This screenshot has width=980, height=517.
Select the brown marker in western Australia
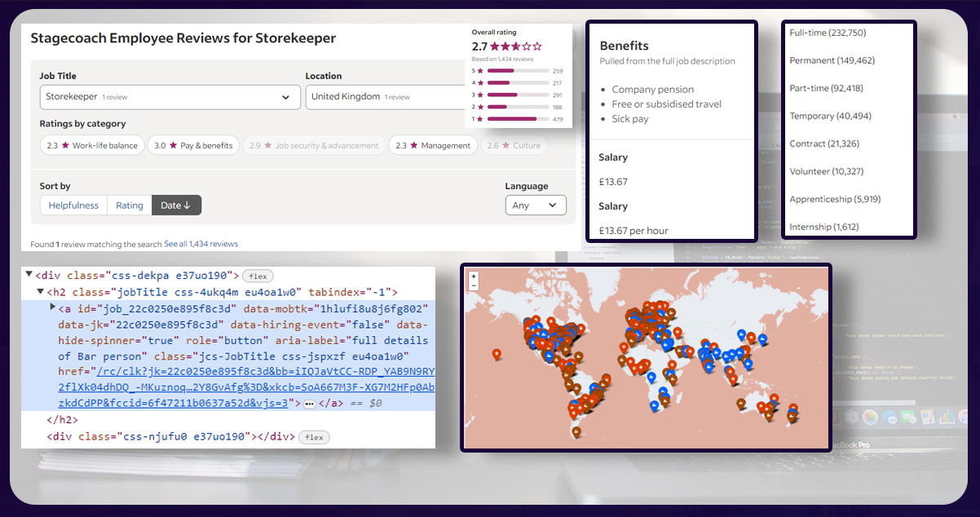(x=740, y=404)
